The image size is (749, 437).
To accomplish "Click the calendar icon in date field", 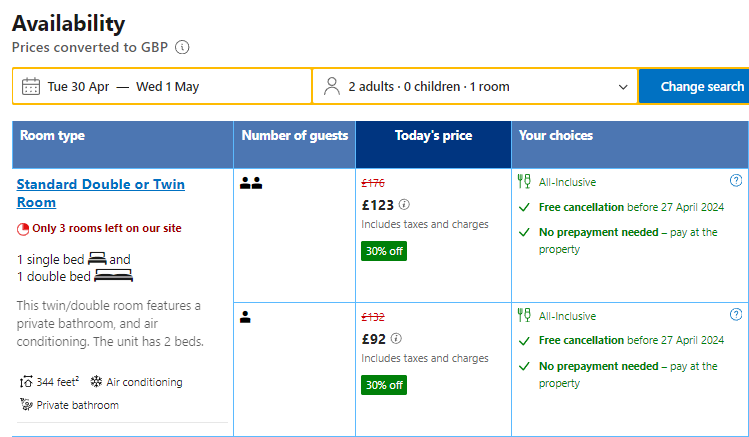I will 31,86.
